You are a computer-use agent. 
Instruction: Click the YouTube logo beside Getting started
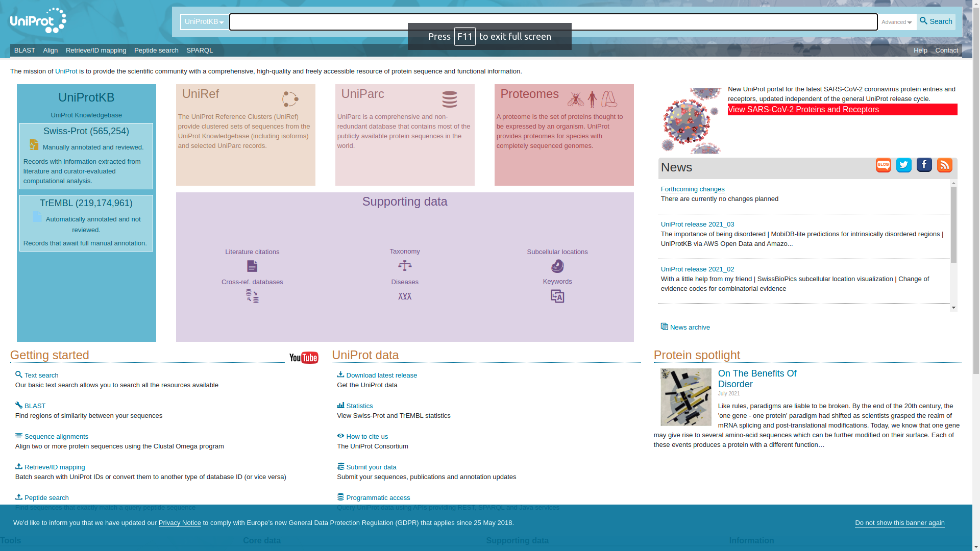pos(304,358)
